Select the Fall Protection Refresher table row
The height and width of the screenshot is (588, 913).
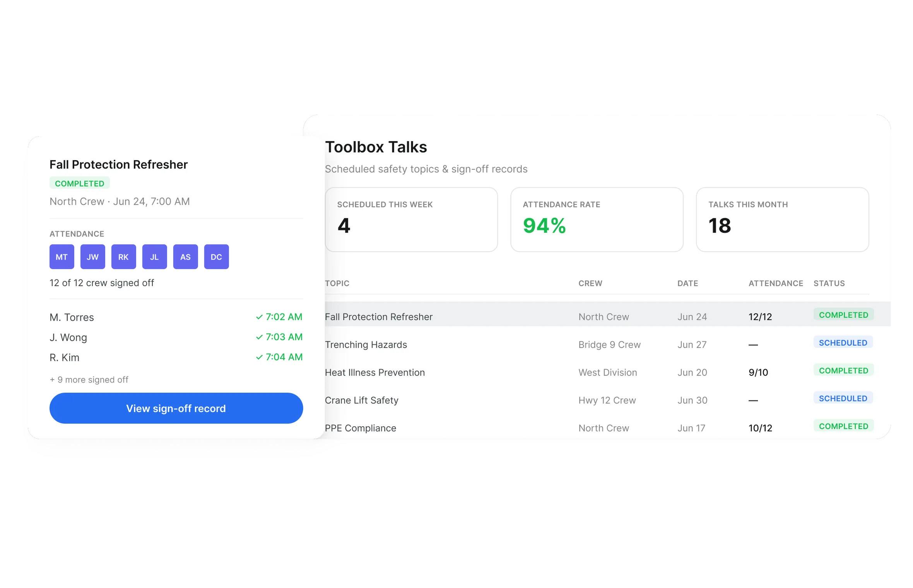[x=607, y=314]
